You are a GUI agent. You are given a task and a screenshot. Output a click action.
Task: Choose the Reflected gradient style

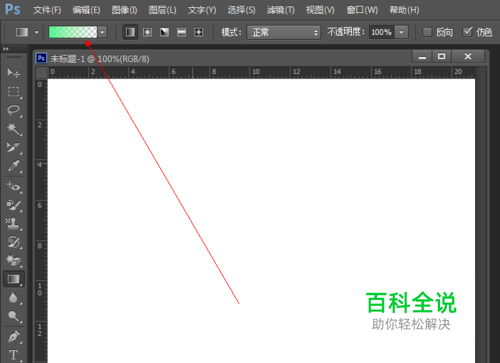181,32
